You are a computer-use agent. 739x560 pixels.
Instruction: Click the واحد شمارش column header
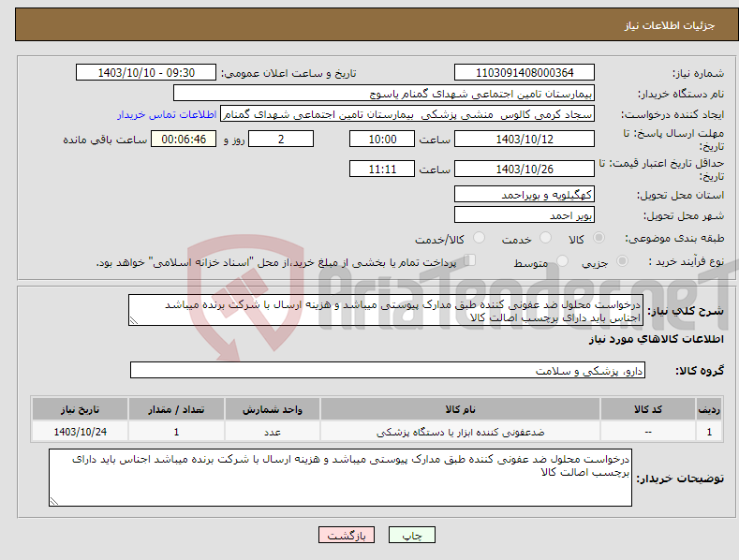click(x=273, y=409)
